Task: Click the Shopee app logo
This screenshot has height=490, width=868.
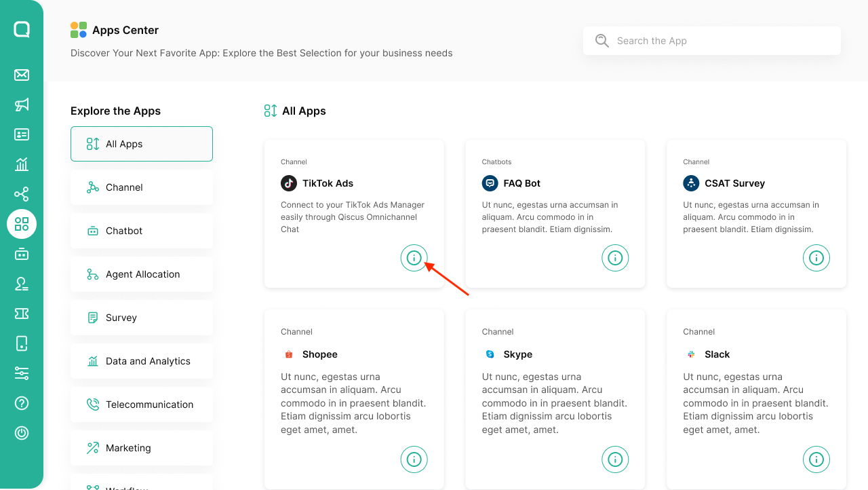Action: coord(289,354)
